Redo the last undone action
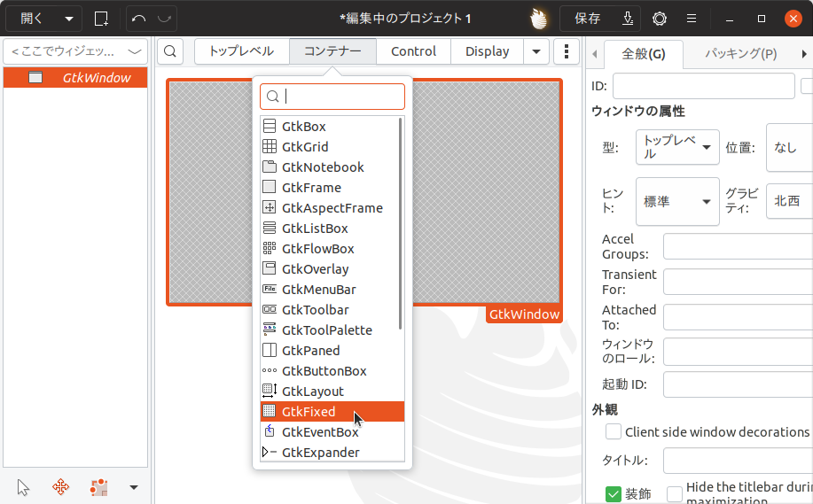 (x=164, y=19)
